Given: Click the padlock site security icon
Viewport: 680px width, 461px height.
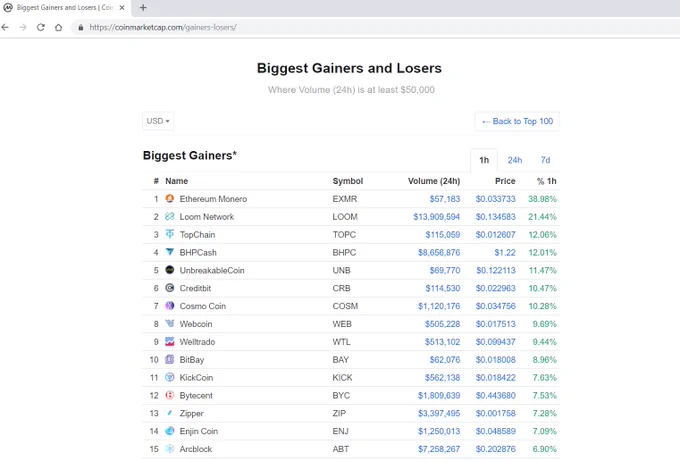Looking at the screenshot, I should pyautogui.click(x=81, y=27).
